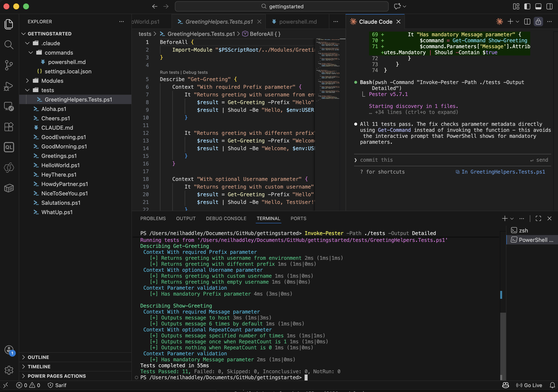Toggle the bottom panel layout button
558x392 pixels.
pyautogui.click(x=538, y=7)
